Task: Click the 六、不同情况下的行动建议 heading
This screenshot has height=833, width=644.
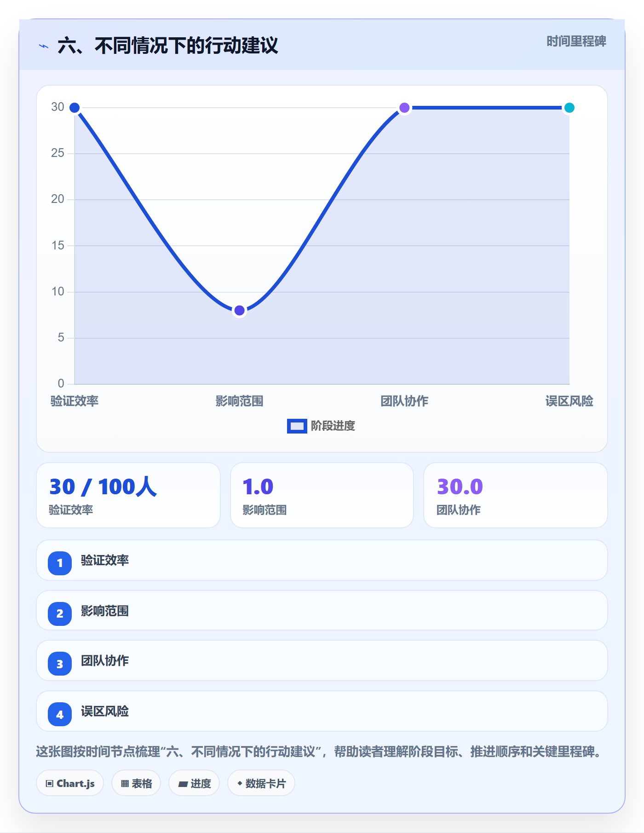Action: [x=168, y=46]
